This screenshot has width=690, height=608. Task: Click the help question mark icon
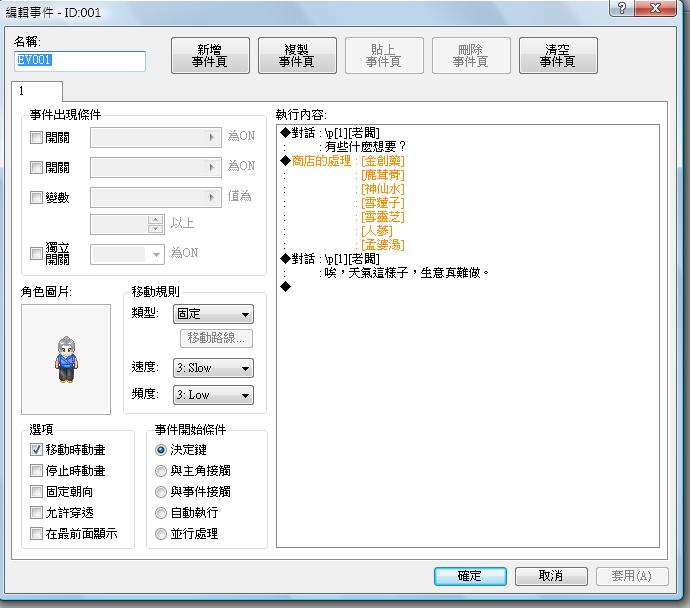(x=622, y=8)
